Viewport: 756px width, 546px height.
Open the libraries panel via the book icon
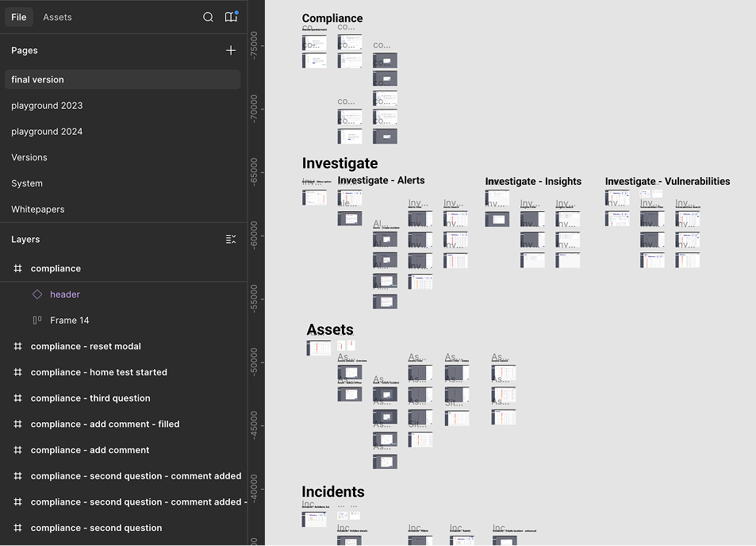(231, 17)
